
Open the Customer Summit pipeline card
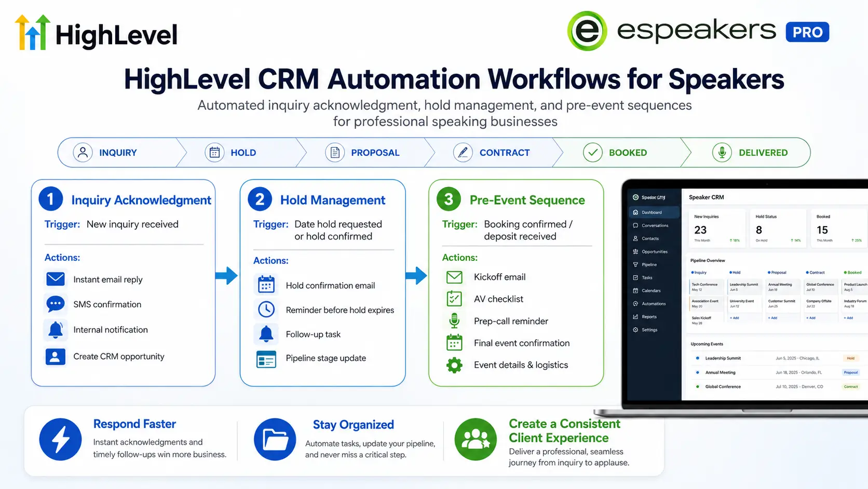782,303
